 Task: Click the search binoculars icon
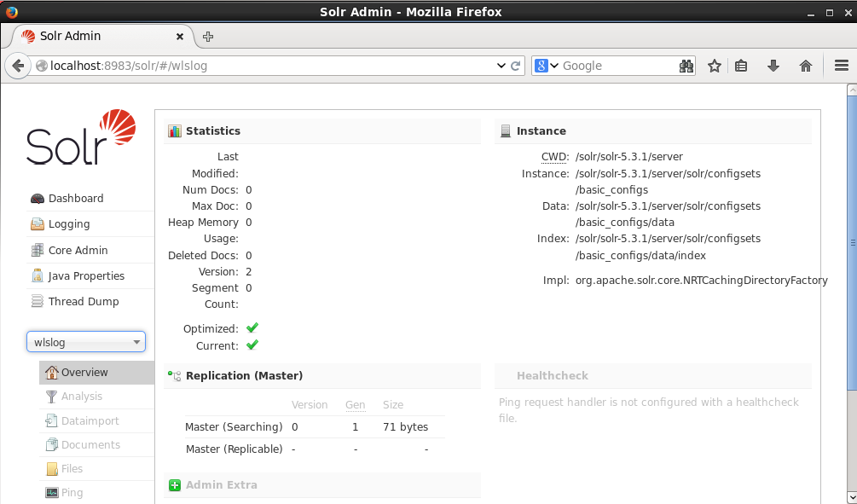686,67
